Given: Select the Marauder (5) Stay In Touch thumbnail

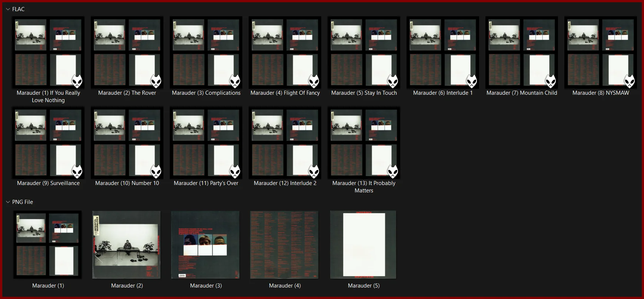Looking at the screenshot, I should click(364, 52).
